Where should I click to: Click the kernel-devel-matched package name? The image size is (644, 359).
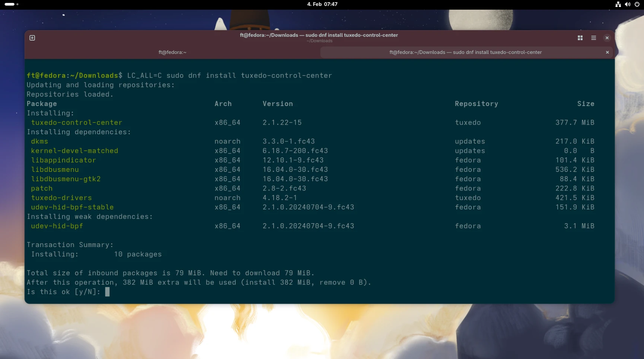coord(74,151)
